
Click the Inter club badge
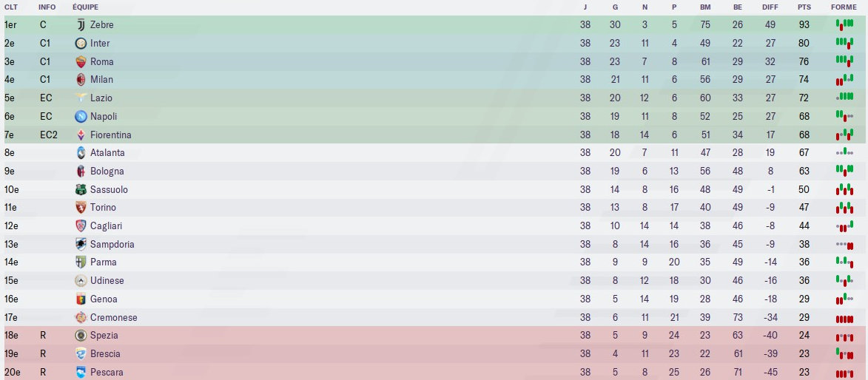pyautogui.click(x=81, y=44)
